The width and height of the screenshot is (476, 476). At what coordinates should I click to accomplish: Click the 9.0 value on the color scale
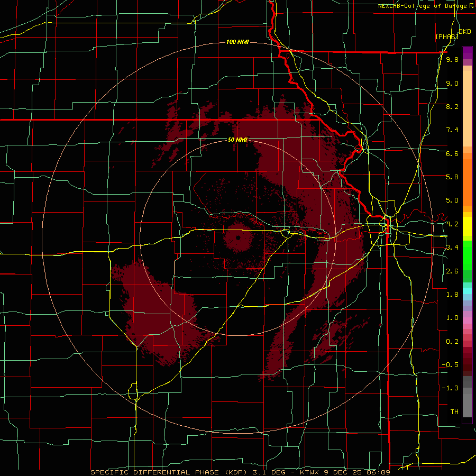452,83
